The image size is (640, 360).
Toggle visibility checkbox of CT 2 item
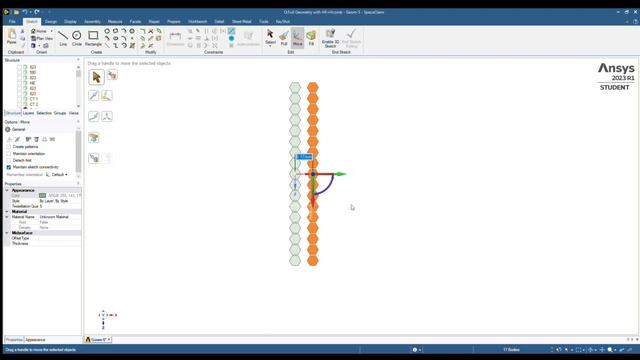[19, 104]
